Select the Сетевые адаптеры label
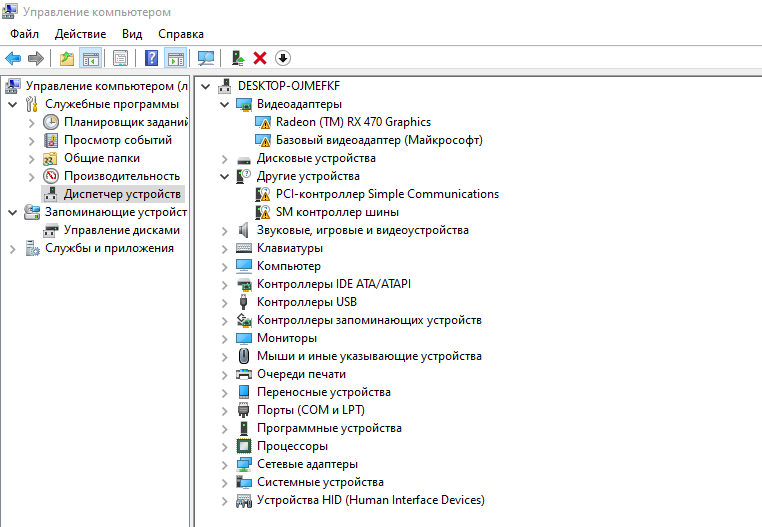762x527 pixels. tap(307, 464)
